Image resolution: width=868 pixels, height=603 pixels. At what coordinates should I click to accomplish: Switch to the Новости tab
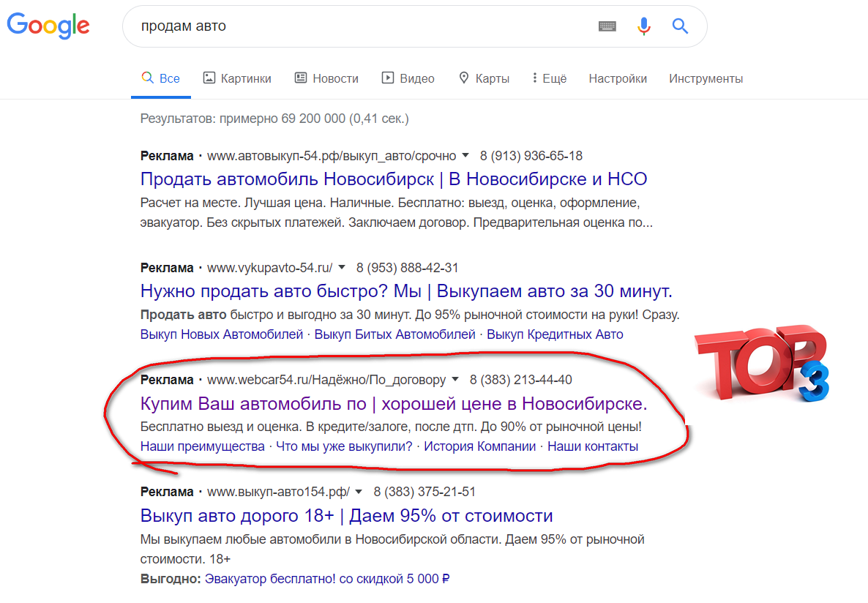pos(326,78)
